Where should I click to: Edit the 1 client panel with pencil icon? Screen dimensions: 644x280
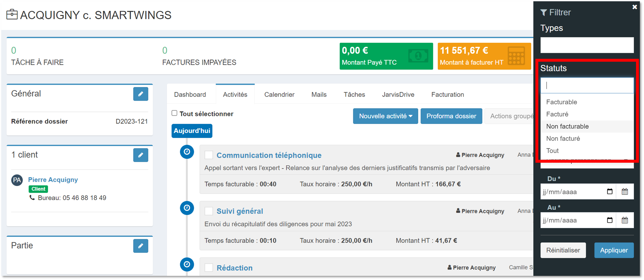tap(140, 155)
